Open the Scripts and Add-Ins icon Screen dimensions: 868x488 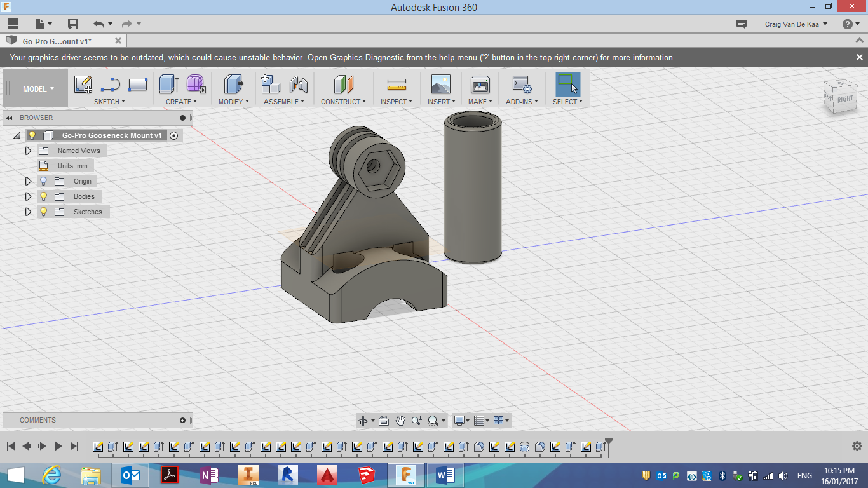pyautogui.click(x=522, y=84)
